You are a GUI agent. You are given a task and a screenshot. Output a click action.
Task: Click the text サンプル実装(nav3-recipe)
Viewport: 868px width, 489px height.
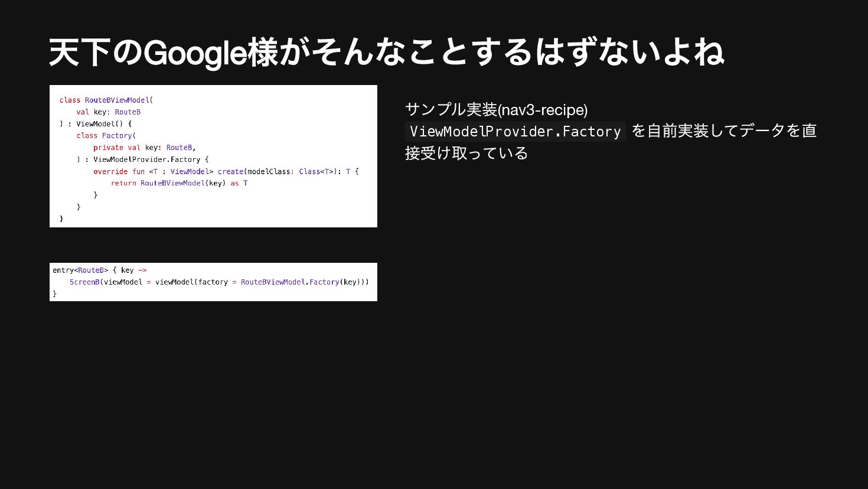(496, 110)
